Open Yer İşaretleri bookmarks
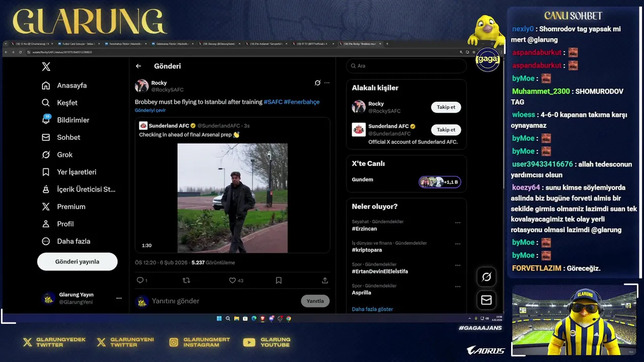This screenshot has height=362, width=644. 68,172
